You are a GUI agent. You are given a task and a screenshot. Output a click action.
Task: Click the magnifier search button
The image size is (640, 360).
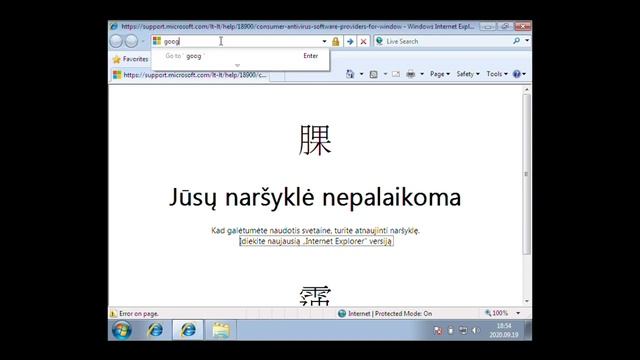tap(516, 41)
